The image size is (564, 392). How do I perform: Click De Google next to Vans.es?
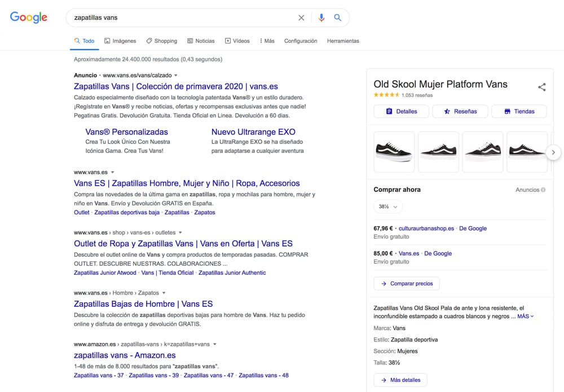438,254
